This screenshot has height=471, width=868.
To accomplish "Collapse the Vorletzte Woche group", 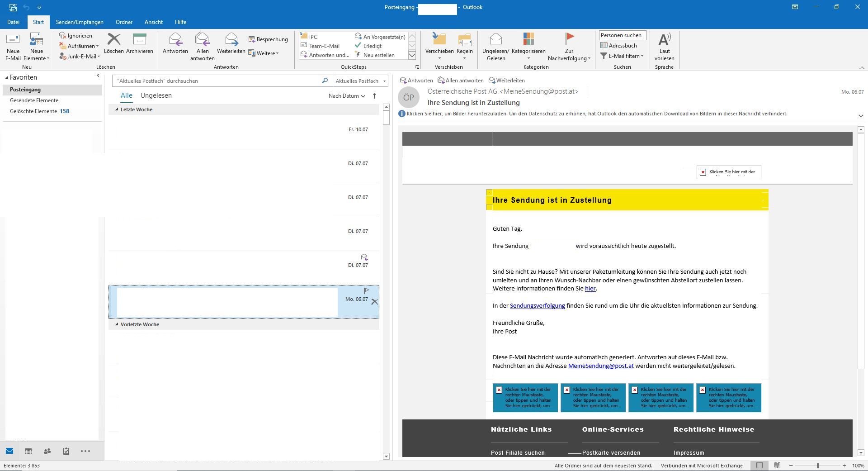I will pyautogui.click(x=117, y=324).
